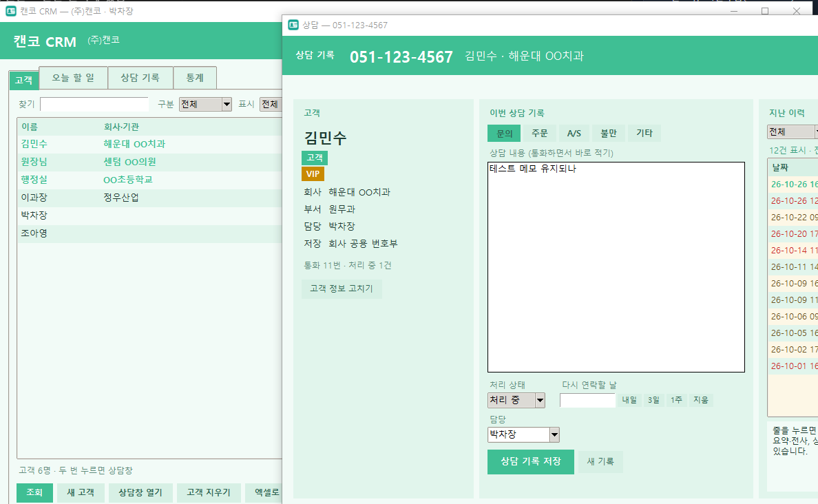Click the 새 기록 button

(x=600, y=462)
